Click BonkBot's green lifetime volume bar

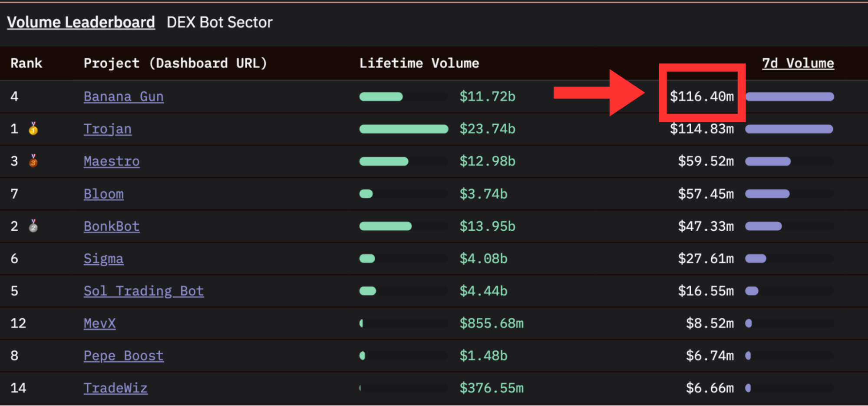[x=385, y=226]
